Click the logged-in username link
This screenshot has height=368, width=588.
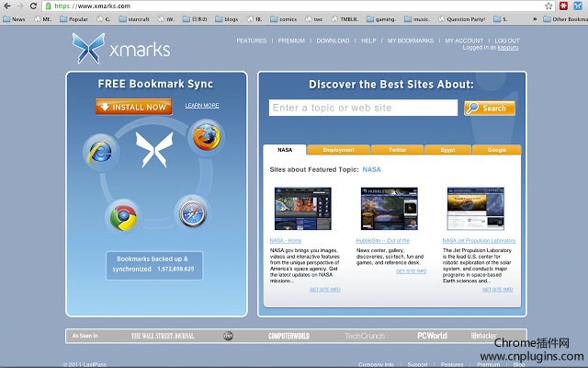coord(508,48)
